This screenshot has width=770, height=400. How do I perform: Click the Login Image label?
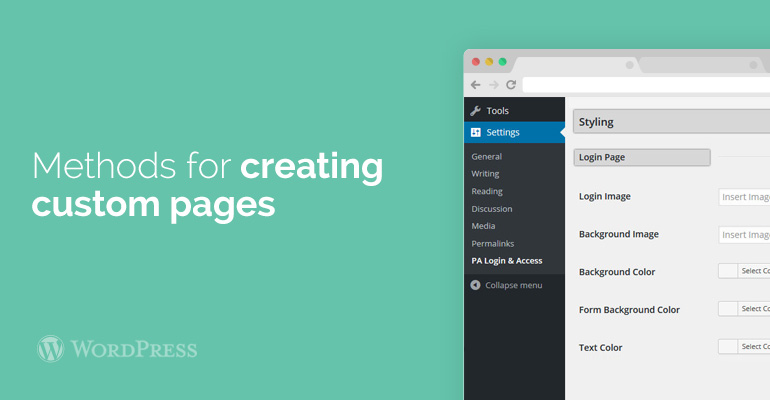(x=605, y=196)
